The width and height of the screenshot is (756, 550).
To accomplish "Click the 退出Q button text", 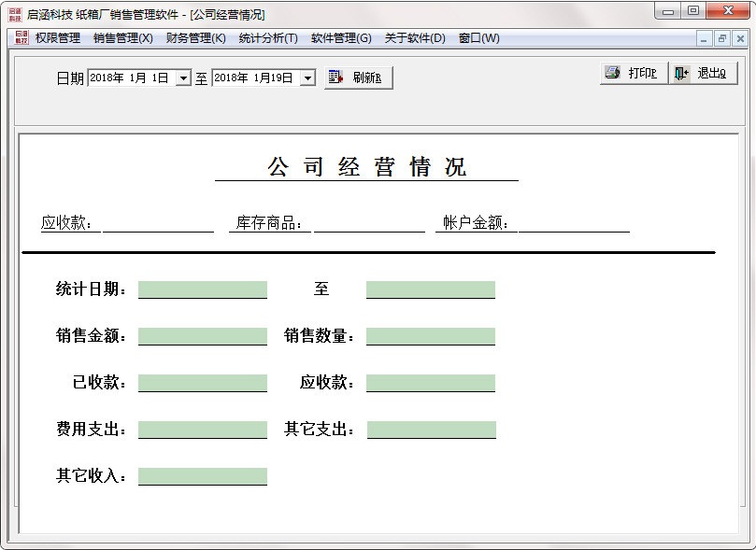I will click(x=712, y=73).
